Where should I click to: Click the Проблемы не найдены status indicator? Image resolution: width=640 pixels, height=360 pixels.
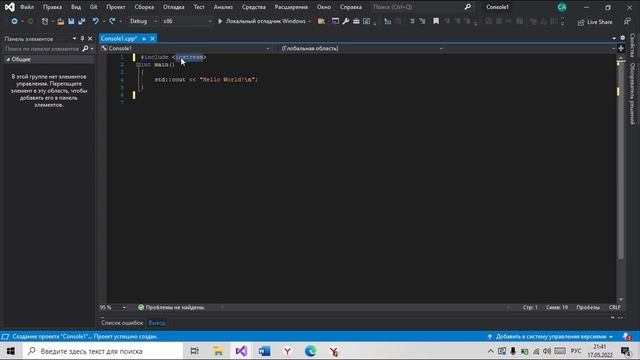pos(171,307)
